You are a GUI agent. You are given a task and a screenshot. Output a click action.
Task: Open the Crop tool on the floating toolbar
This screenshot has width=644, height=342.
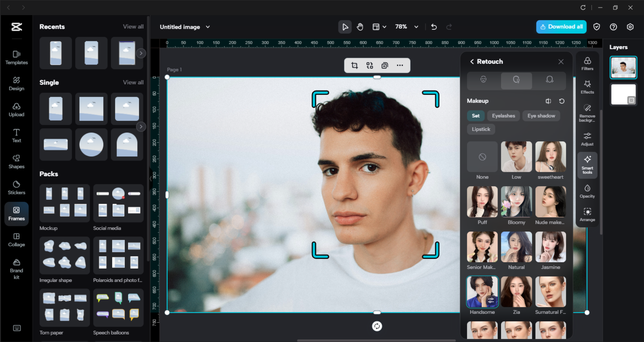coord(354,65)
